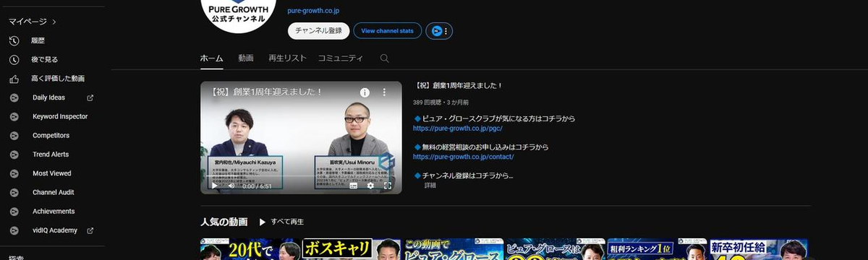Viewport: 868px width, 260px height.
Task: Open the pure-growth.co.jp/contact link
Action: tap(464, 156)
